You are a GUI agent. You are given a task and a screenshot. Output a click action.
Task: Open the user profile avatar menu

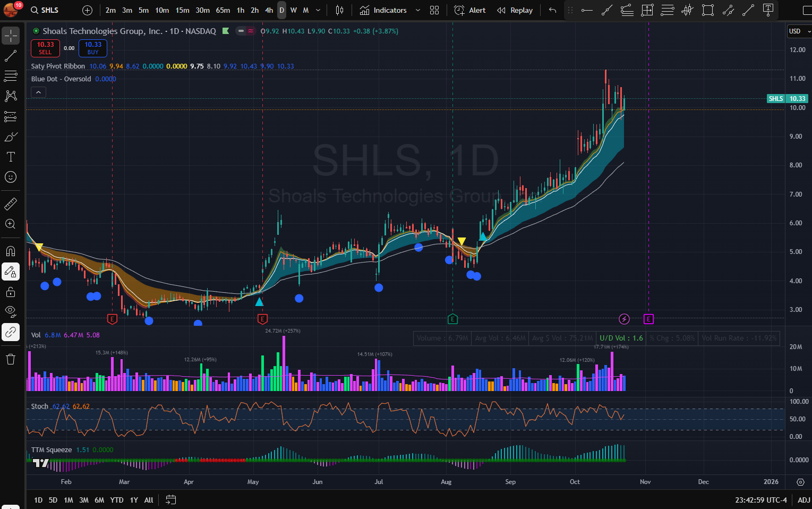click(10, 10)
